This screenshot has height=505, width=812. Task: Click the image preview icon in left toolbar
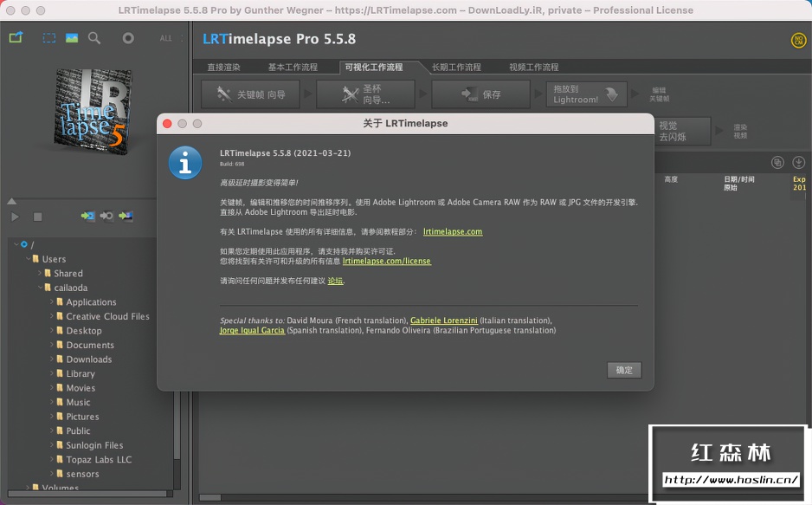(x=72, y=38)
